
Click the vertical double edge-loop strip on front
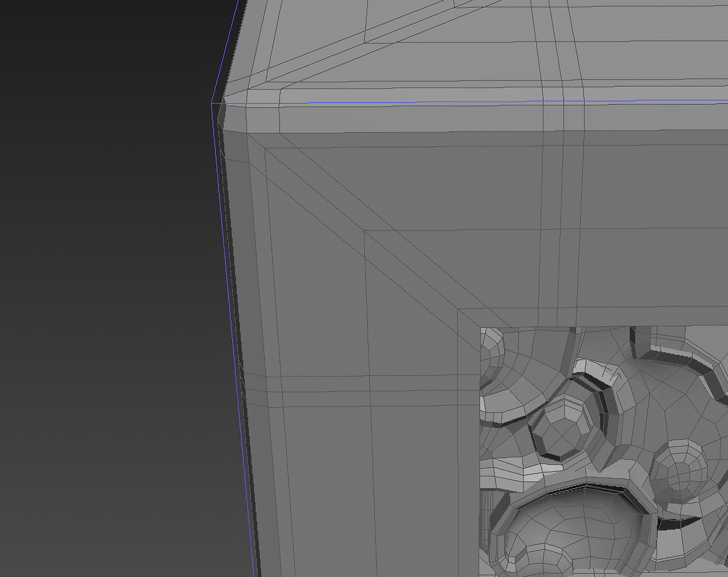(561, 208)
